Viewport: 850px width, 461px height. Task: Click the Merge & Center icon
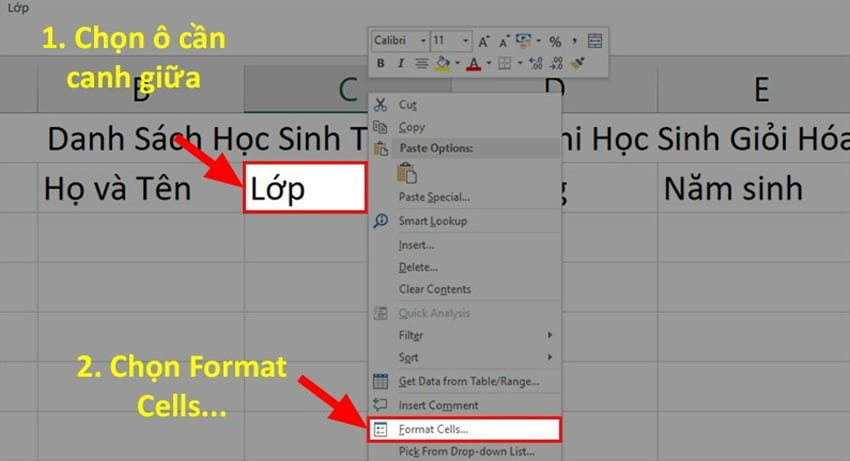(595, 41)
